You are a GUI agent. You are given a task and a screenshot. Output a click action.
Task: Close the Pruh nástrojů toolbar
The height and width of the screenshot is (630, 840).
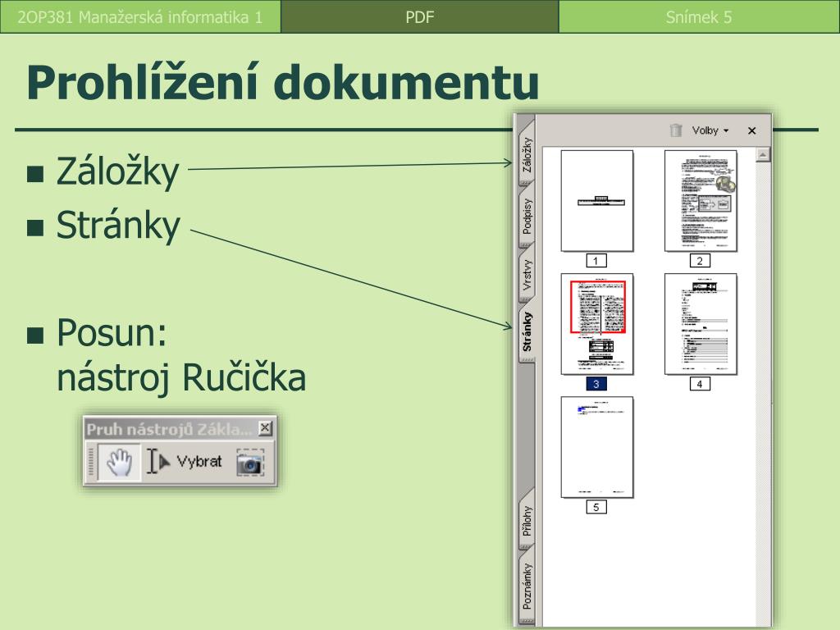click(x=265, y=428)
